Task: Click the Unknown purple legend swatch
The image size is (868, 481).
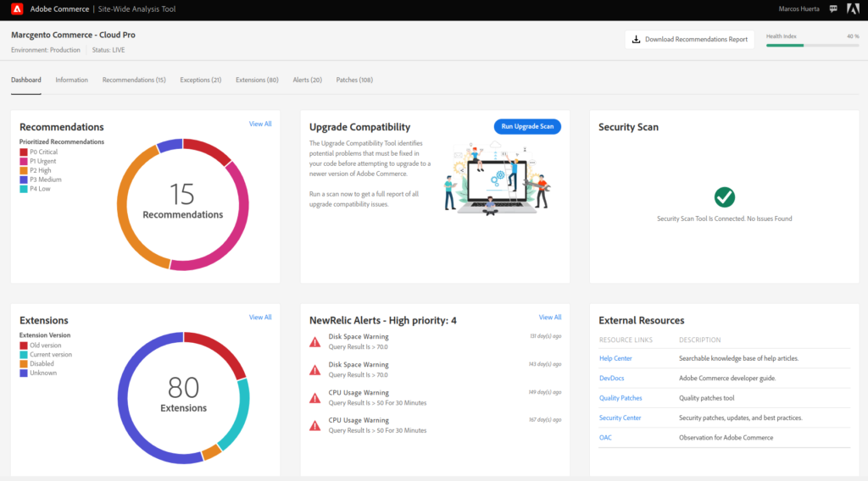Action: (24, 373)
